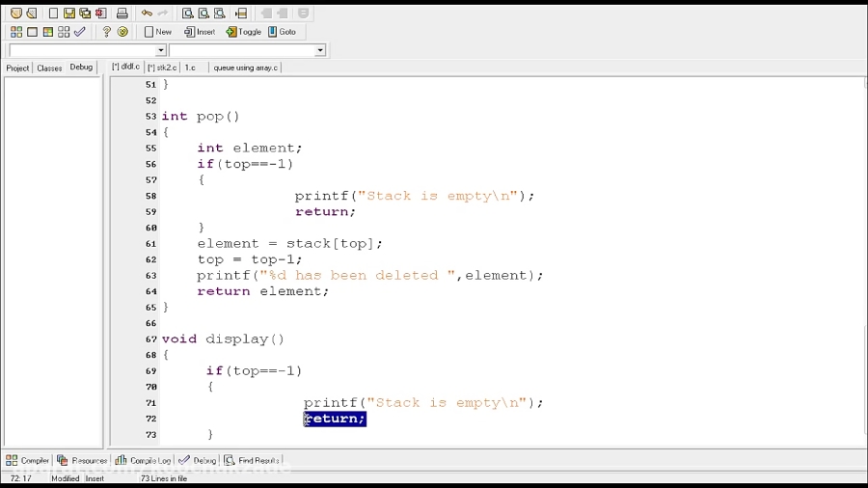The height and width of the screenshot is (488, 868).
Task: Switch to the Project sidebar tab
Action: click(17, 68)
